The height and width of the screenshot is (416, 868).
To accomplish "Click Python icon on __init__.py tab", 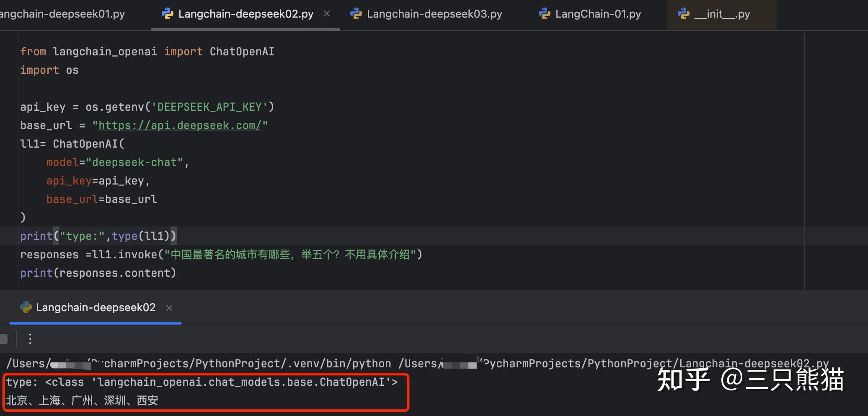I will point(684,14).
